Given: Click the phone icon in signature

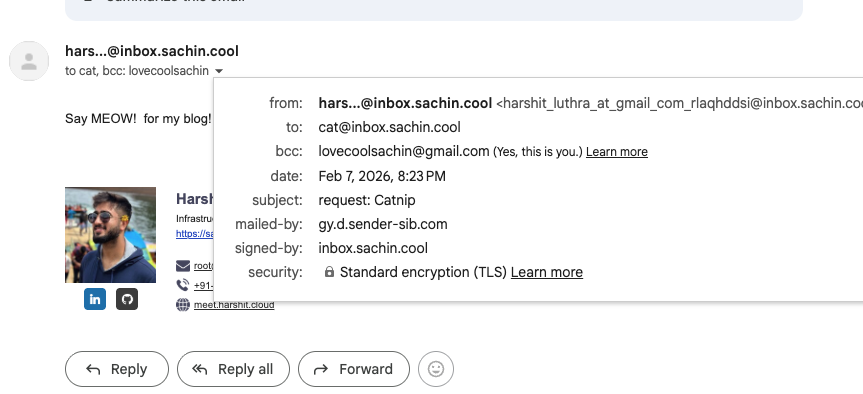Looking at the screenshot, I should tap(183, 285).
